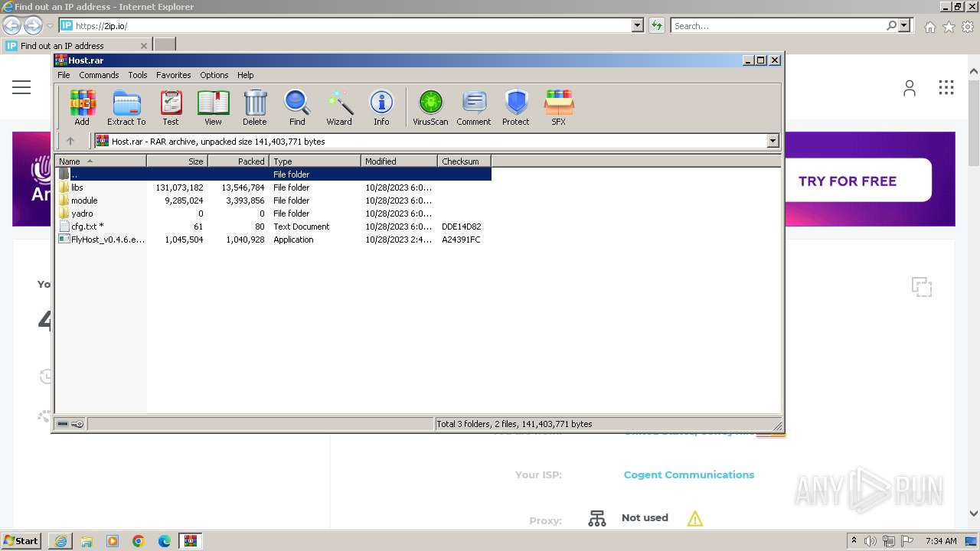Screen dimensions: 980x551
Task: Open the Commands menu
Action: pyautogui.click(x=99, y=75)
